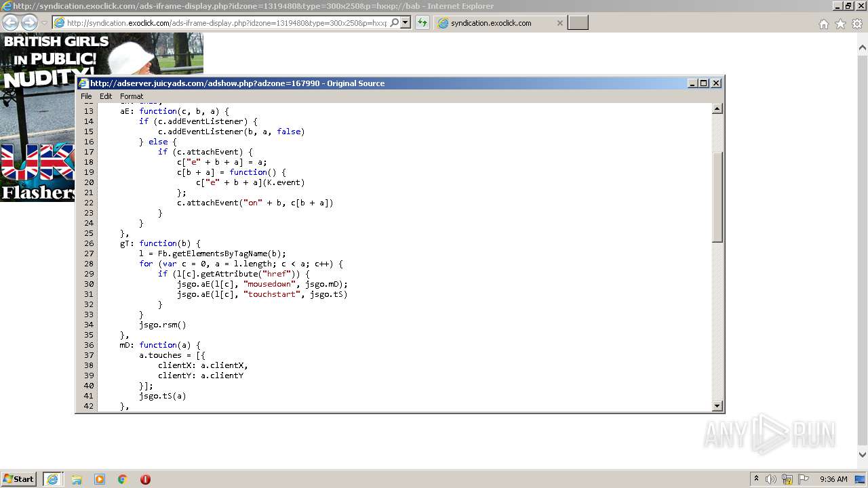Click the Internet Explorer forward arrow
868x488 pixels.
pos(29,23)
